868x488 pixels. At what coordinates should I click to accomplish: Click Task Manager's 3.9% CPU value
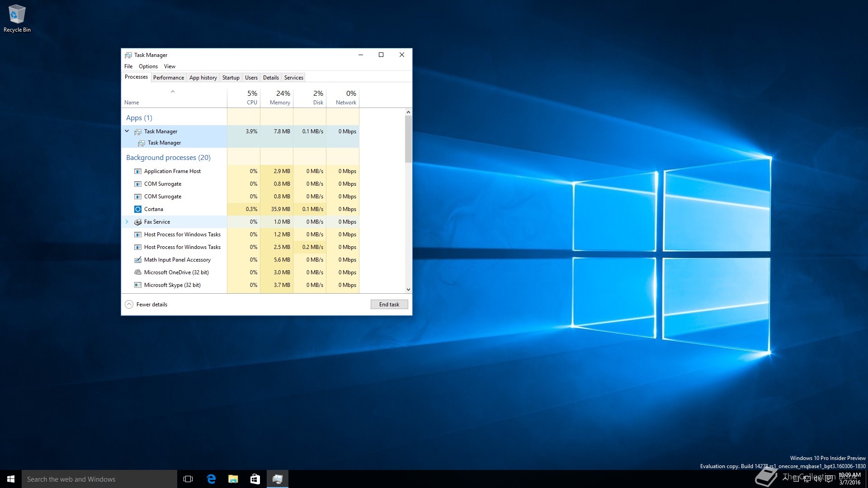pos(251,131)
